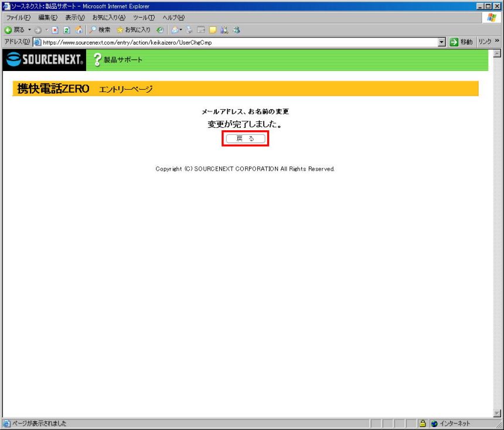504x430 pixels.
Task: Click the IE Back (戻る) toolbar button
Action: pyautogui.click(x=15, y=30)
